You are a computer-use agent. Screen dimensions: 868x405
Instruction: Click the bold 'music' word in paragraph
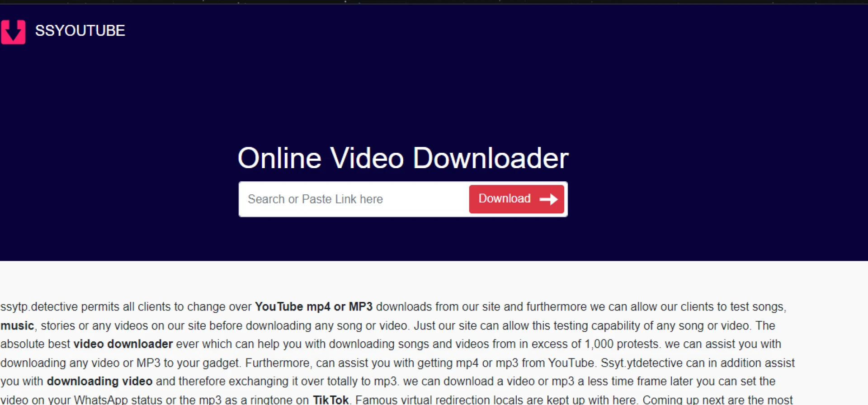pos(17,325)
